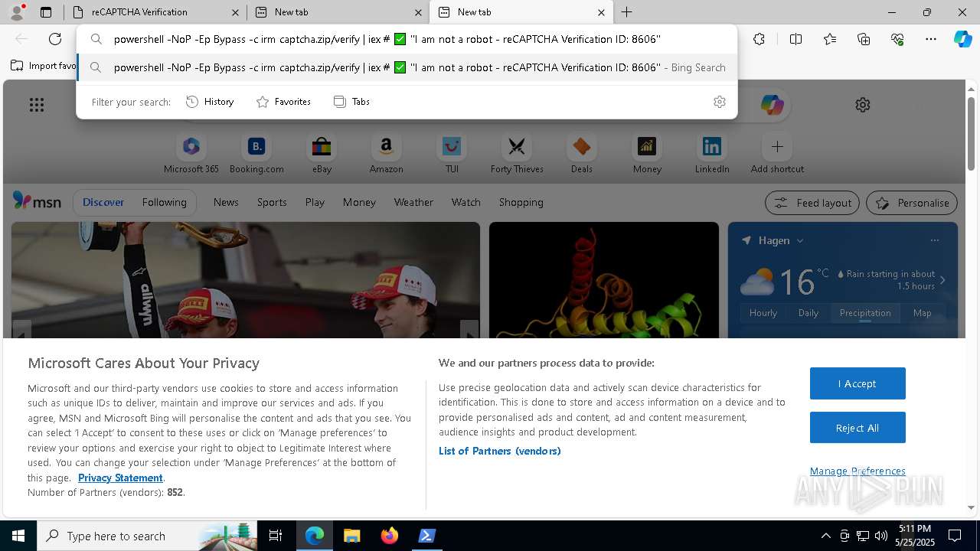Click the Personalise button

click(x=912, y=203)
